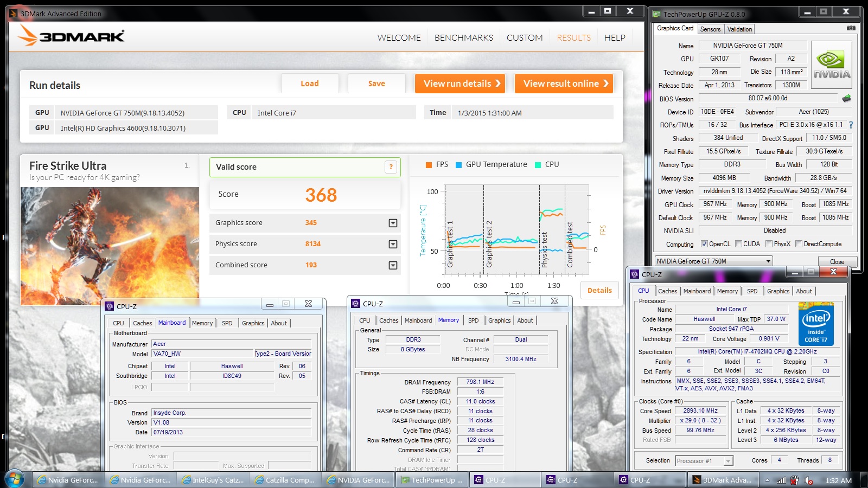This screenshot has height=488, width=868.
Task: Click the red security shield tray icon
Action: point(795,480)
